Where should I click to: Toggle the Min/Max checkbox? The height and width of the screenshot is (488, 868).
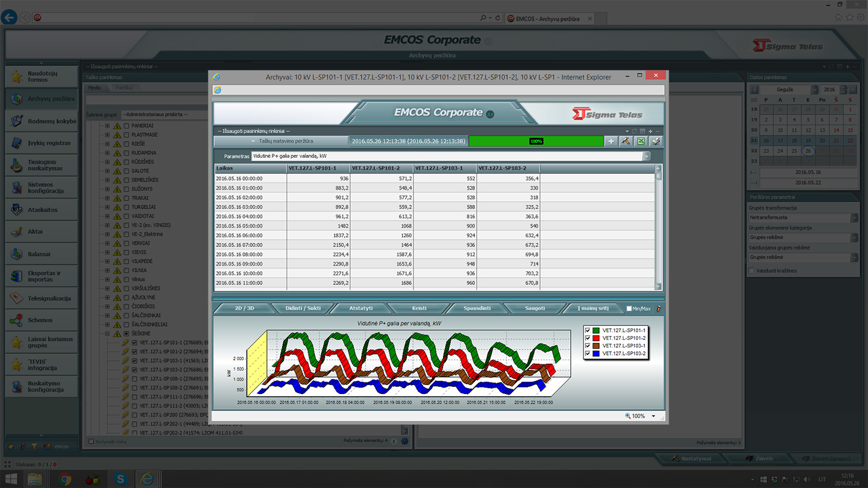[x=629, y=308]
